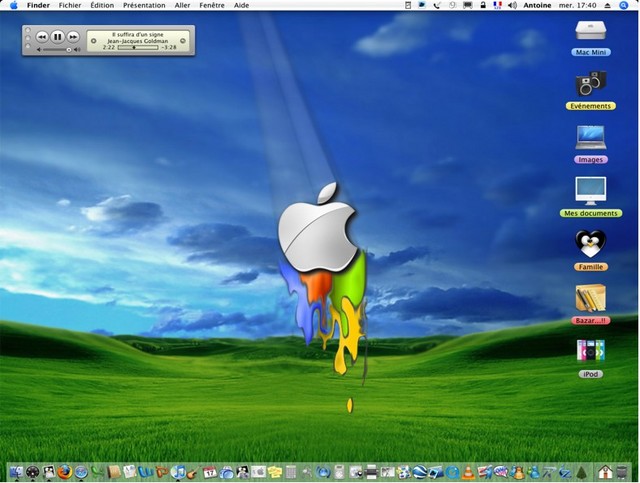The image size is (640, 483).
Task: Open the Famille folder with penguin icon
Action: pos(590,244)
